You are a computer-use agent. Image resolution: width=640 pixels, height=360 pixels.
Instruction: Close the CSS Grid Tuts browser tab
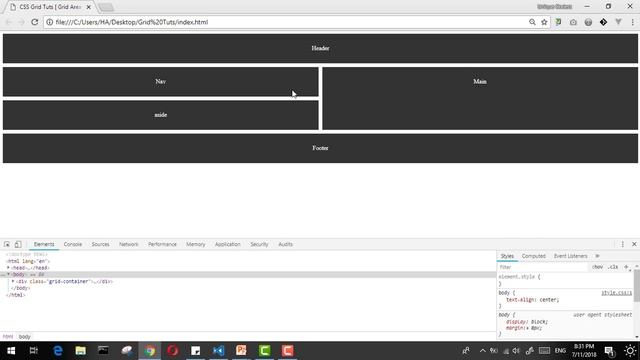(x=89, y=7)
